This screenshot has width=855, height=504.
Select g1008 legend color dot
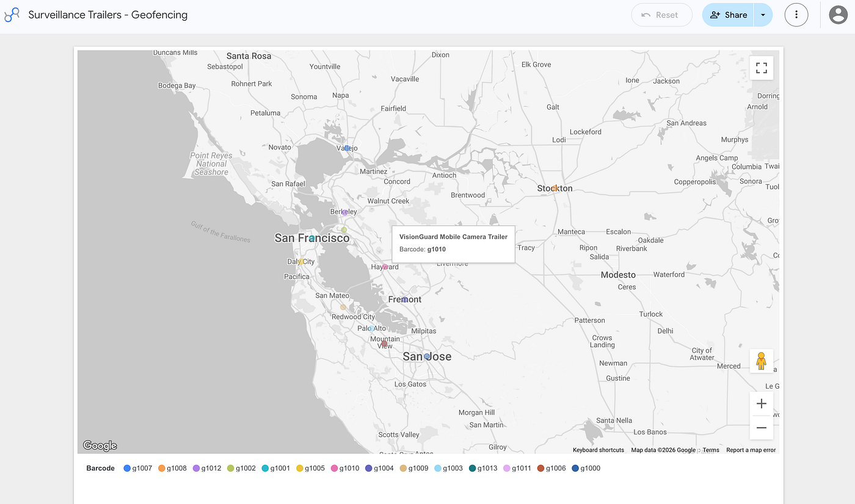pos(162,469)
